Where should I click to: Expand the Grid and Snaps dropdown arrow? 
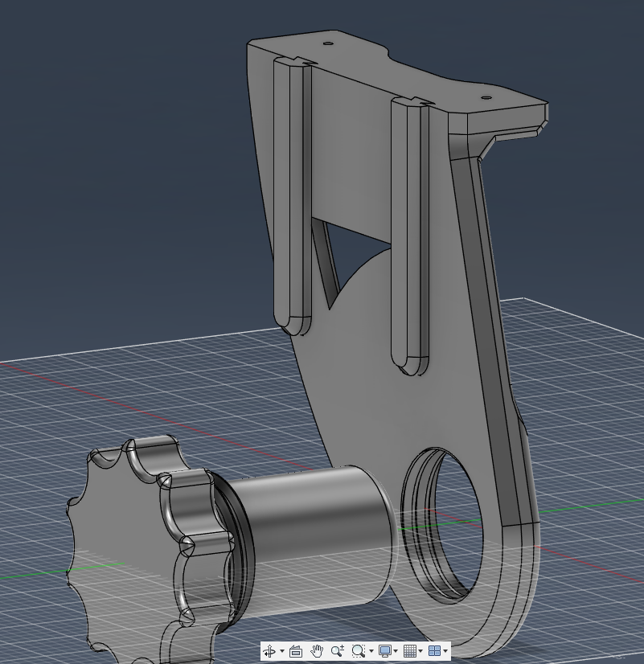coord(420,651)
